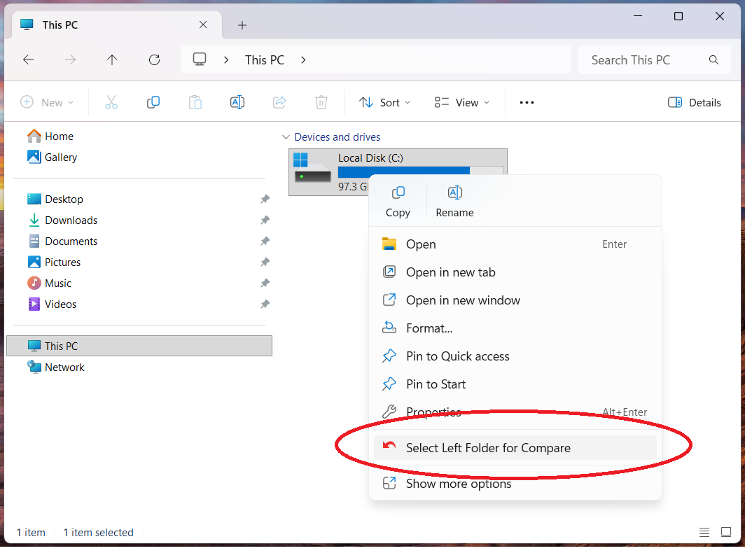The height and width of the screenshot is (560, 745).
Task: Toggle the Details pane
Action: click(694, 102)
